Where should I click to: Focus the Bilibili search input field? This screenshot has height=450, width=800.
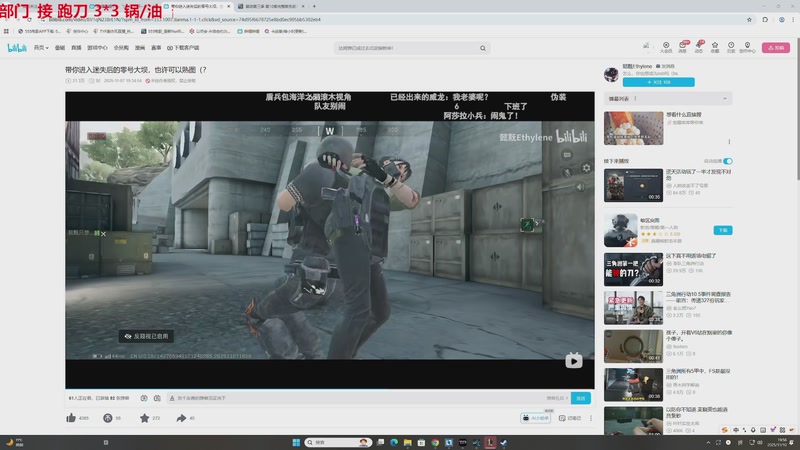406,48
